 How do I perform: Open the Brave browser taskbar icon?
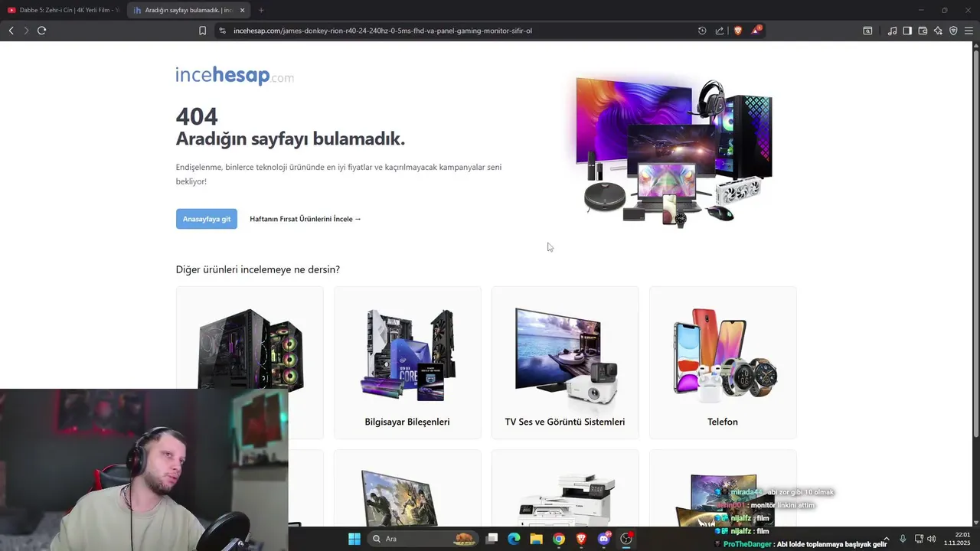[581, 539]
